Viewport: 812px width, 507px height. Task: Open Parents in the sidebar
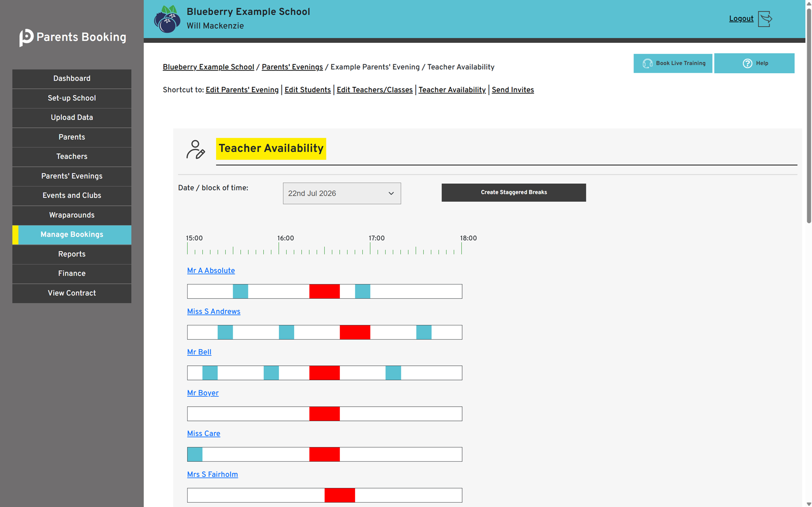[72, 137]
